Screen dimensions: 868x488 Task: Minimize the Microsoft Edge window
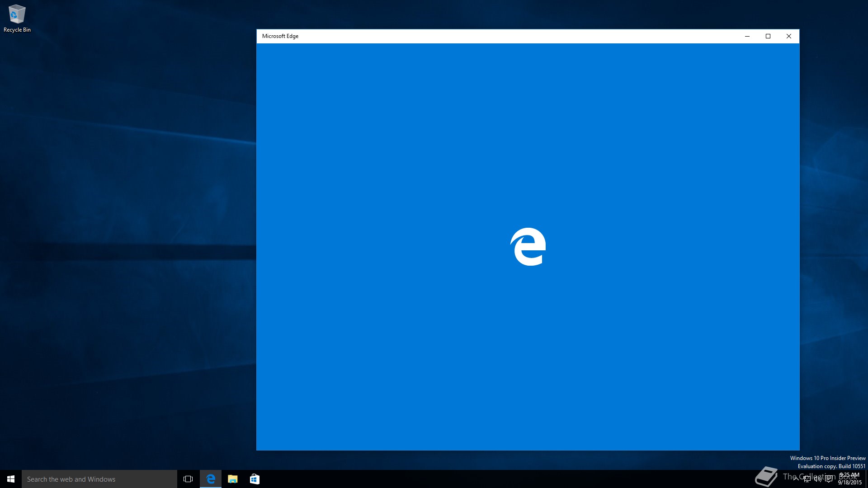point(747,36)
